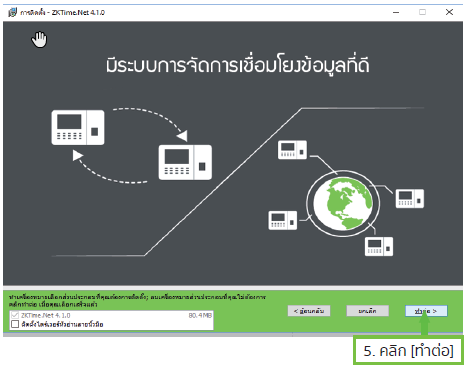Click the small device icon below the globe
This screenshot has height=370, width=471.
click(x=379, y=246)
